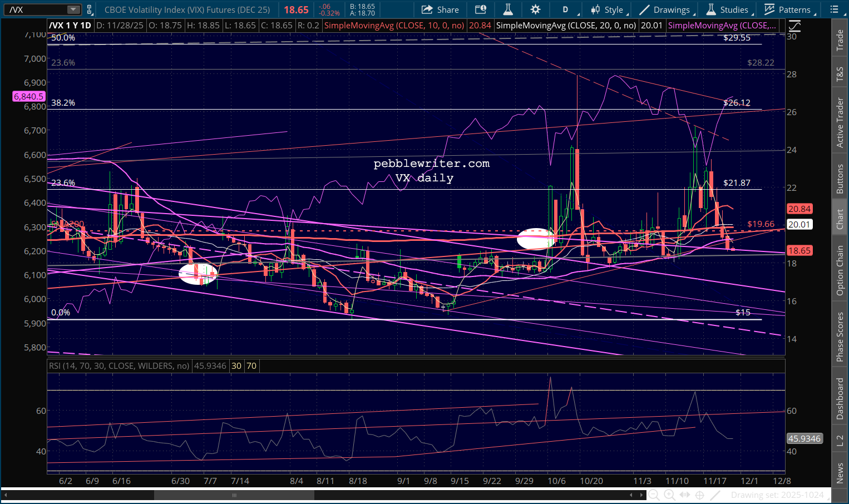This screenshot has width=849, height=504.
Task: Open the list menu icon at top right
Action: pos(834,9)
